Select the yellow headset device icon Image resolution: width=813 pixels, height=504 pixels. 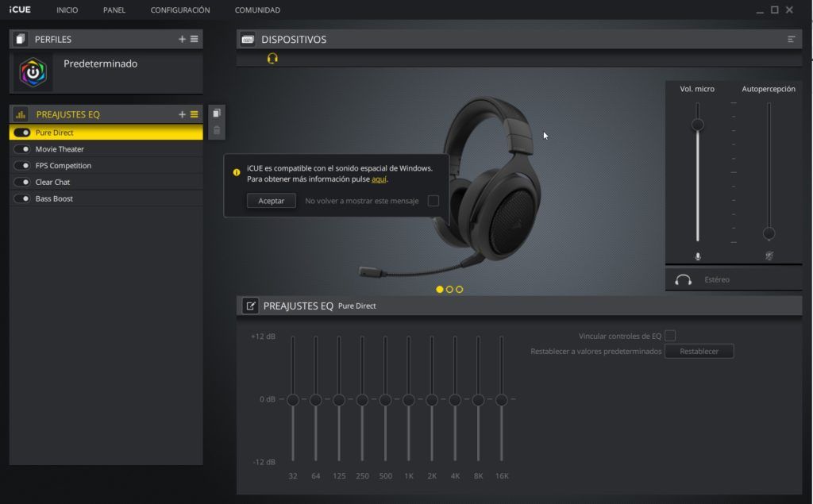pos(272,58)
